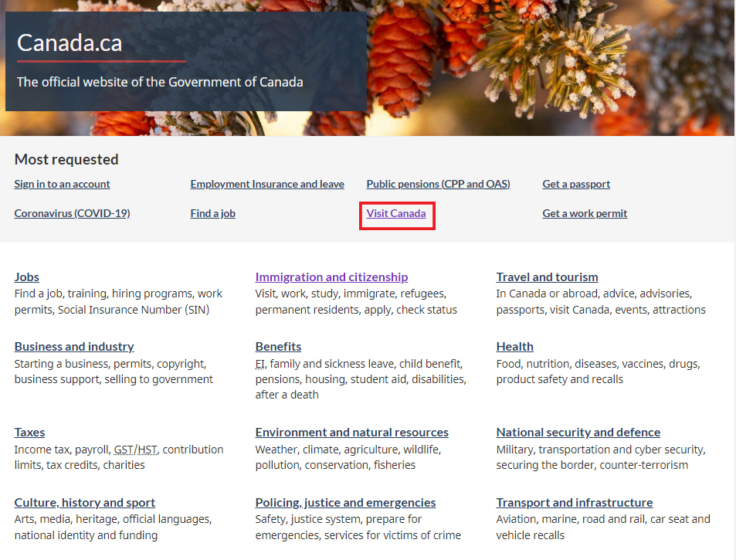Screen dimensions: 736x560
Task: Select Transport and infrastructure heading
Action: point(574,502)
